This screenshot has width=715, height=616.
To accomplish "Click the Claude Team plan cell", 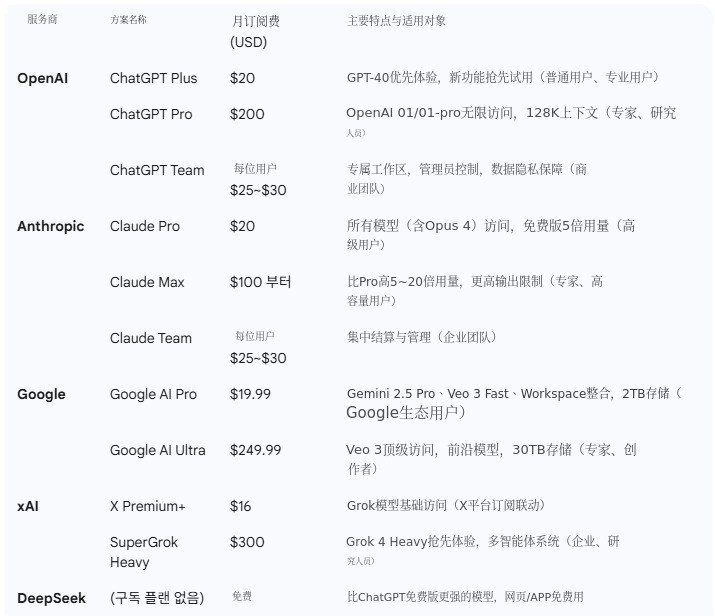I will (x=151, y=338).
